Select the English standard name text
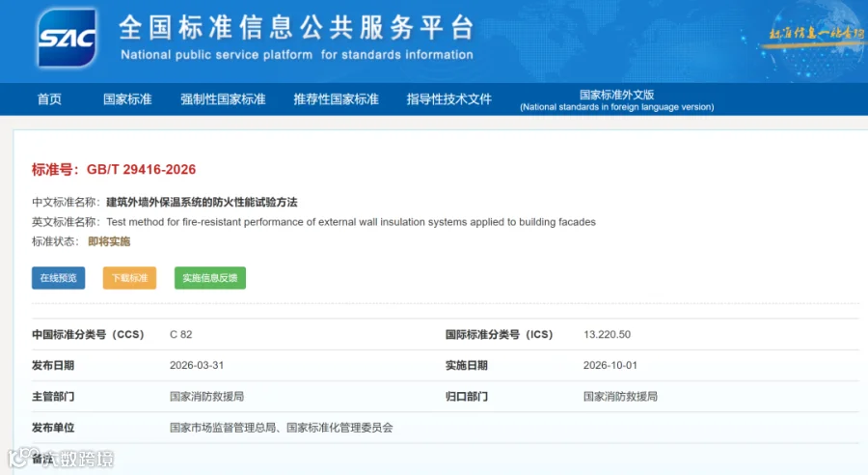 [x=351, y=222]
